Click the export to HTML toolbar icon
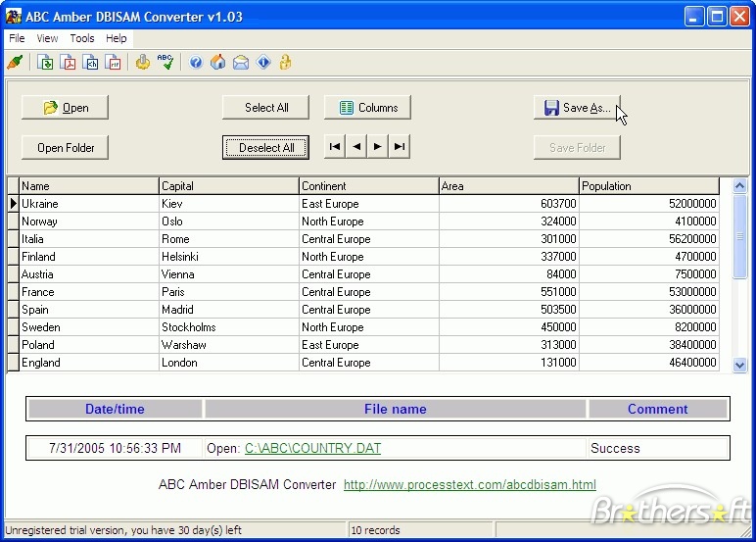The height and width of the screenshot is (542, 756). [x=91, y=63]
